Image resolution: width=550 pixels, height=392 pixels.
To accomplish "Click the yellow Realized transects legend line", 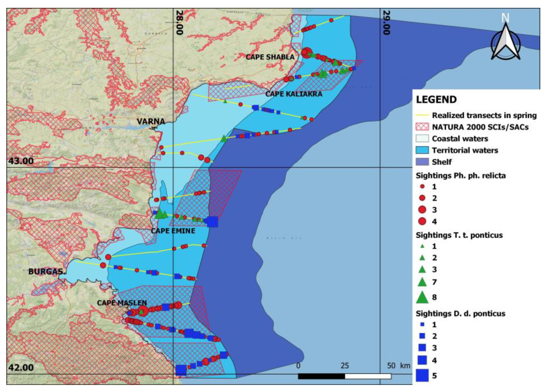I will coord(422,115).
